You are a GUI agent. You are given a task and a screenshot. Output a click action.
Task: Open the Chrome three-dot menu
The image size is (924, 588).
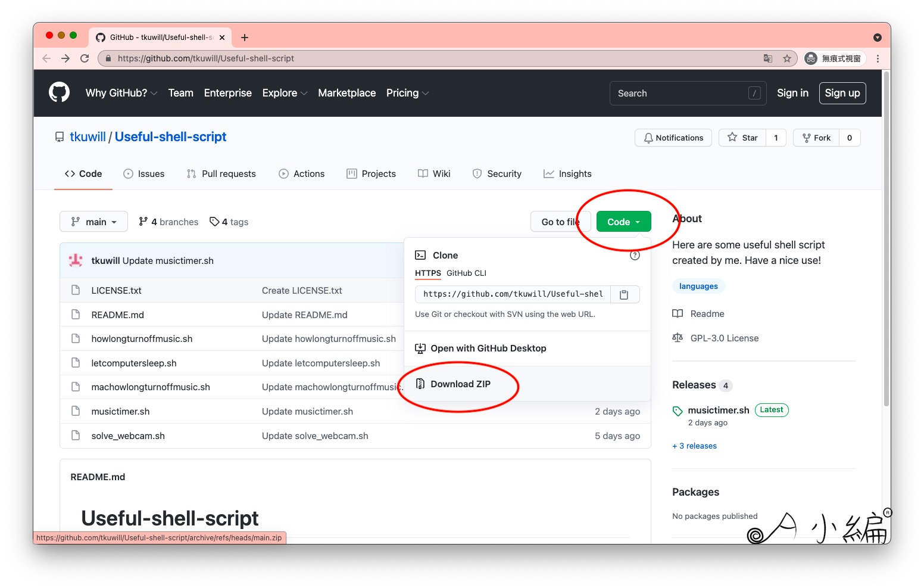click(x=878, y=58)
